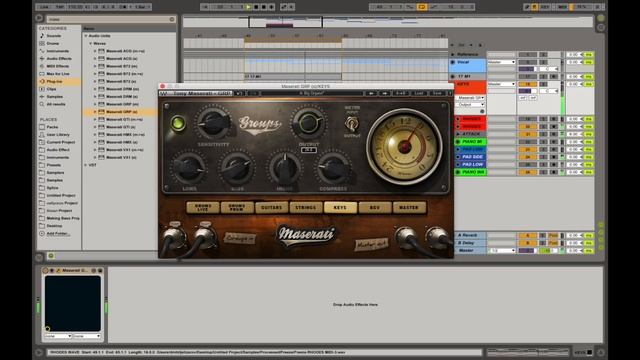Click the transport Play button

click(x=248, y=7)
